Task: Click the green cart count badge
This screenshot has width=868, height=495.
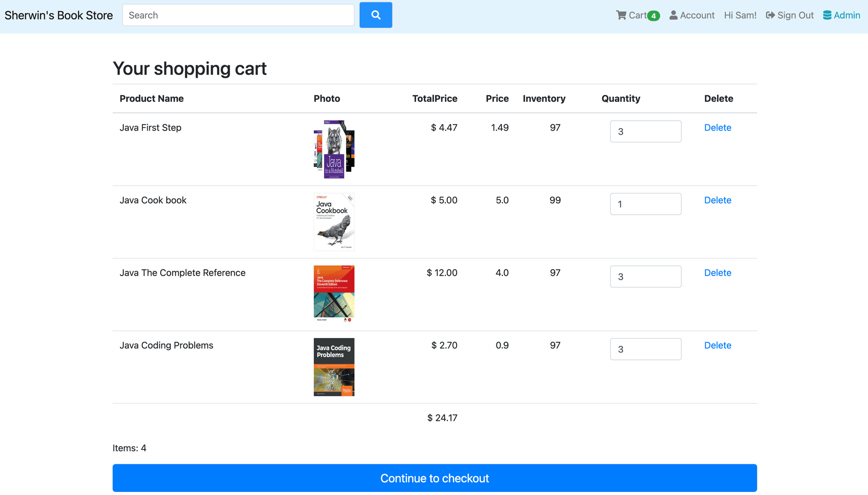Action: (653, 16)
